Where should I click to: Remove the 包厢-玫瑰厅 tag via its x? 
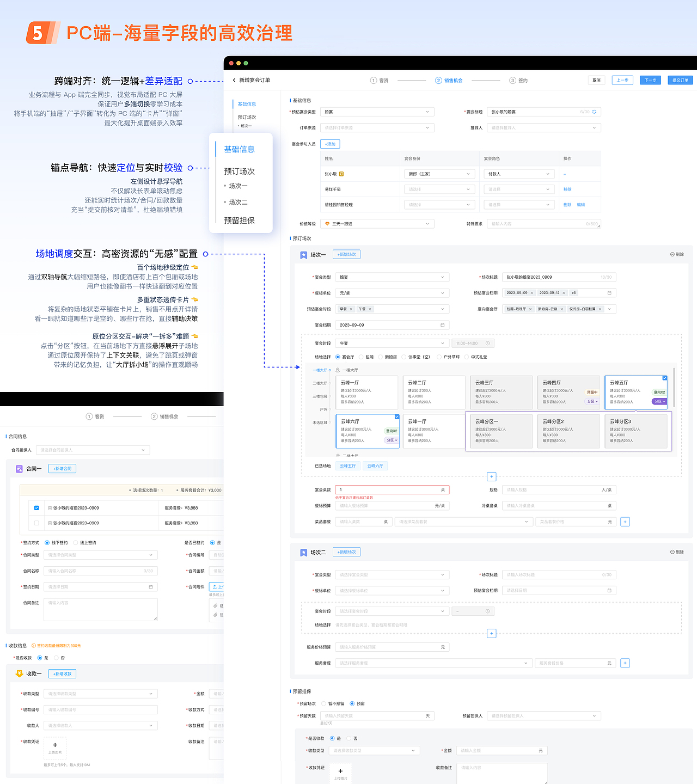pyautogui.click(x=530, y=309)
